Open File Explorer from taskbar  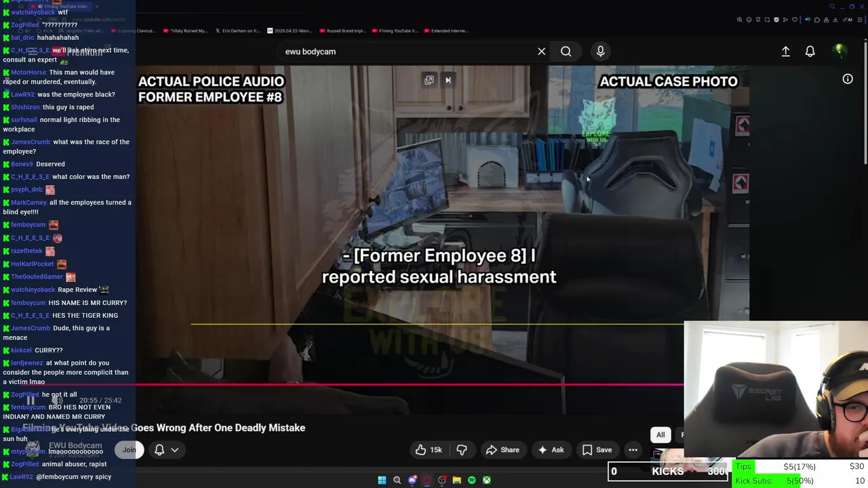point(456,480)
